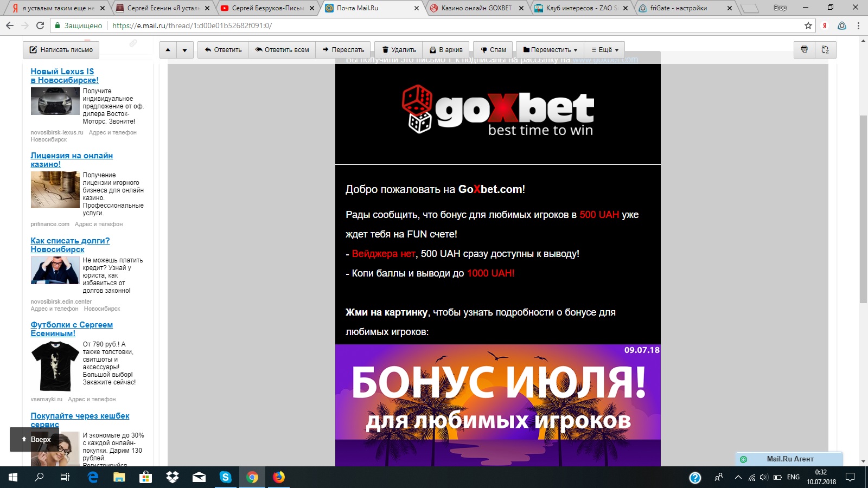
Task: Move email В архив
Action: [446, 49]
